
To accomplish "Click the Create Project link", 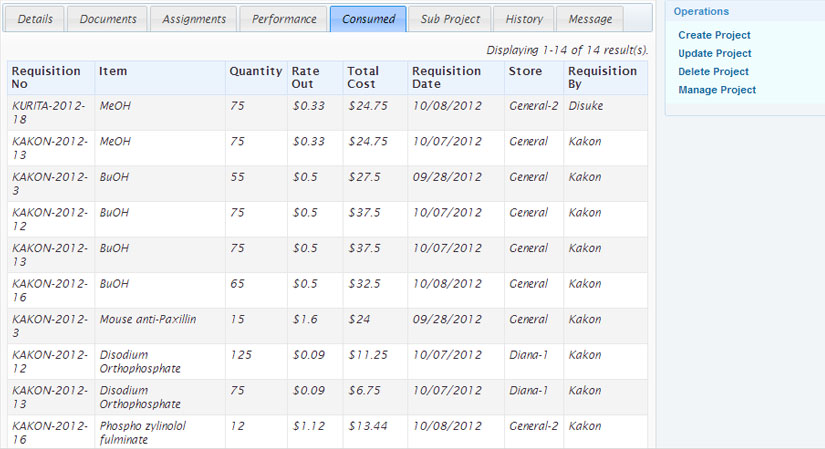I will [x=714, y=35].
